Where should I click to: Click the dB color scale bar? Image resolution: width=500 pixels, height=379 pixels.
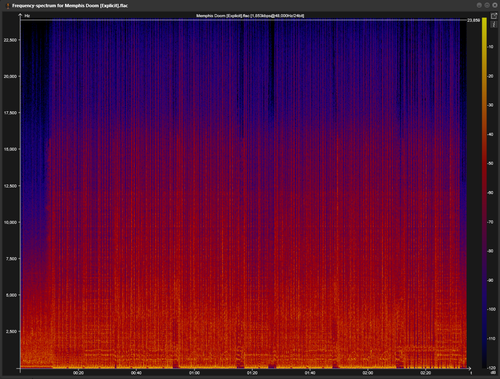(484, 193)
